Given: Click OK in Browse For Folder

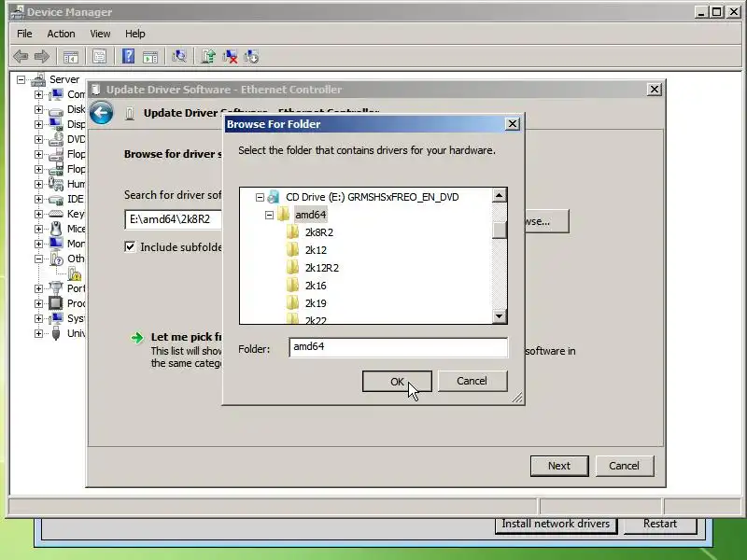Looking at the screenshot, I should coord(397,382).
